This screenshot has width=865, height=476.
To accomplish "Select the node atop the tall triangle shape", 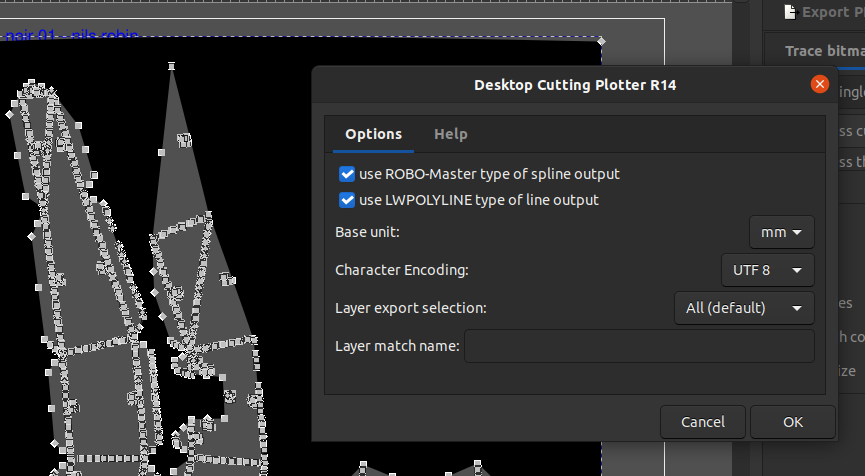I will (x=172, y=66).
